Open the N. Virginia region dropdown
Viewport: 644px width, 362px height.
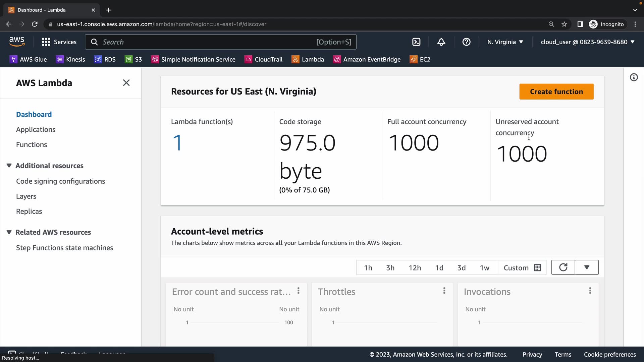505,42
